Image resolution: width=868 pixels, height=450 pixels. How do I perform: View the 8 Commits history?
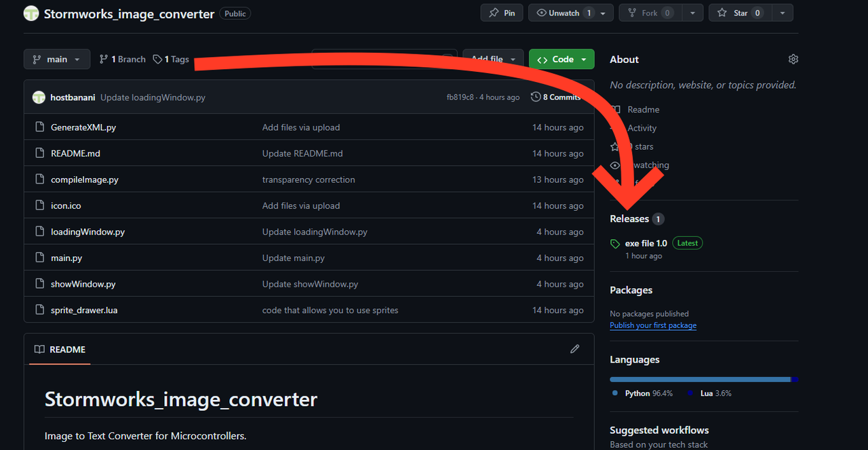[x=555, y=97]
